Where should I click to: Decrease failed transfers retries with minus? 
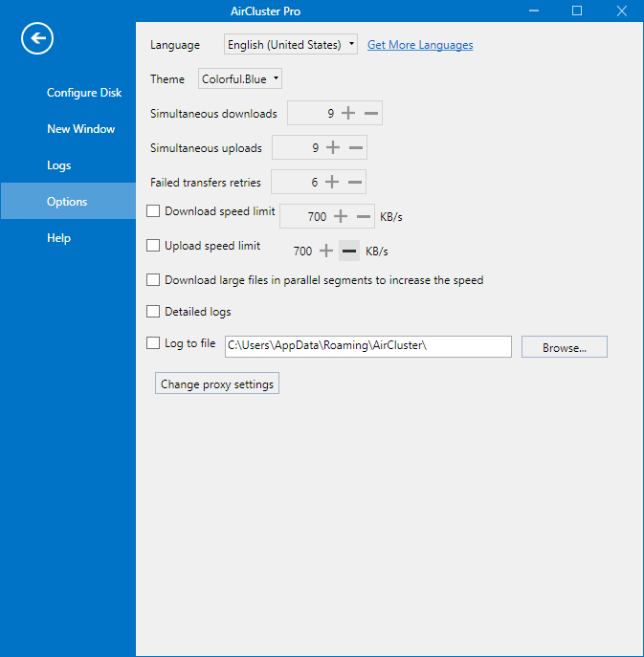click(x=355, y=182)
